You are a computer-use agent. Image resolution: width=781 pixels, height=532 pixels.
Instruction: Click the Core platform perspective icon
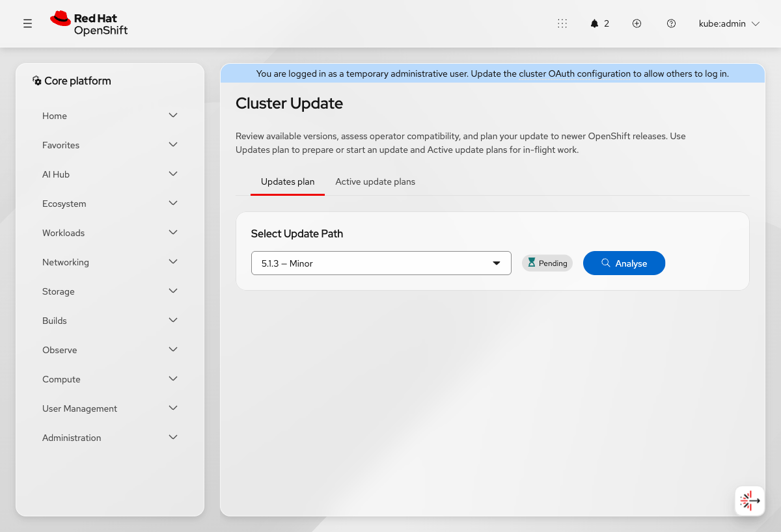click(37, 81)
